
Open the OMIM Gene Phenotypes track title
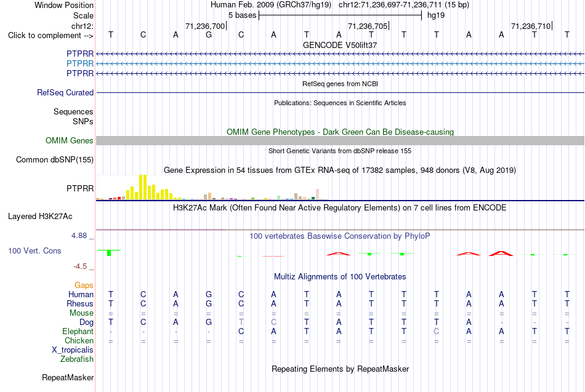point(340,132)
